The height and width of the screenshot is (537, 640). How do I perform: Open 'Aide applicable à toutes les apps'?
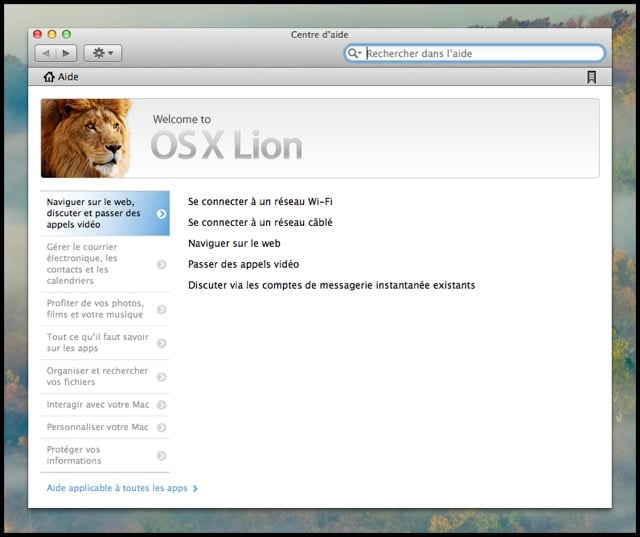tap(122, 488)
